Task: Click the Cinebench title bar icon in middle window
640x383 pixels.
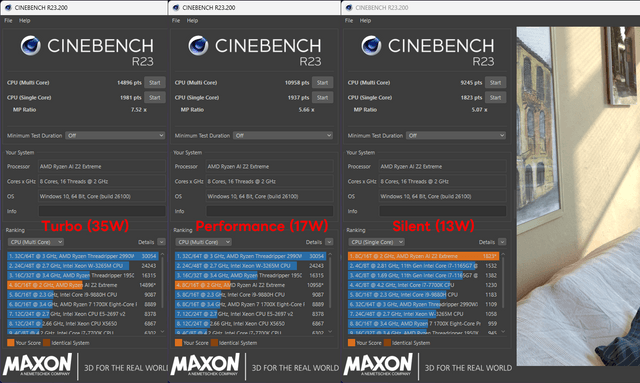Action: point(176,7)
